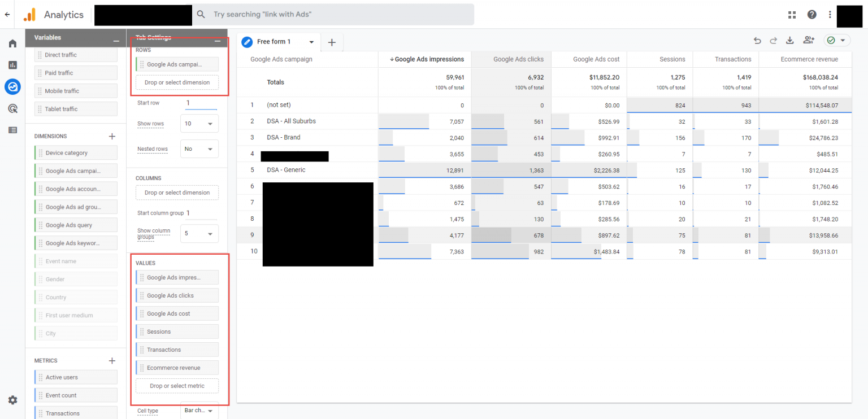Click the "DSA - Generic" row label

(286, 170)
